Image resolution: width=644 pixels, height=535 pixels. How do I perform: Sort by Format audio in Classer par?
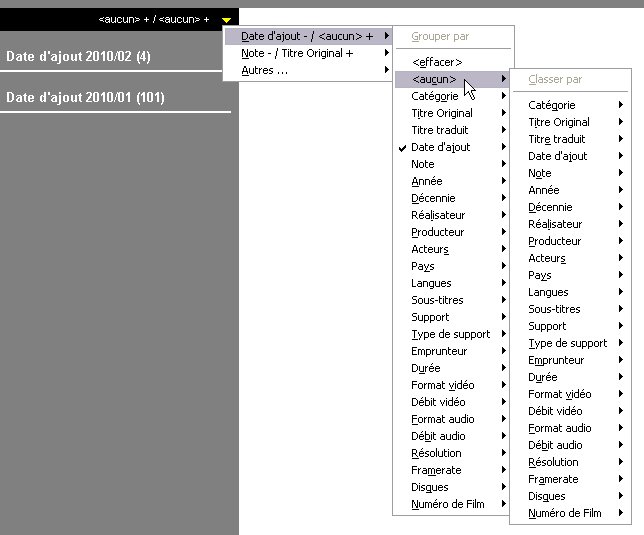(x=570, y=428)
